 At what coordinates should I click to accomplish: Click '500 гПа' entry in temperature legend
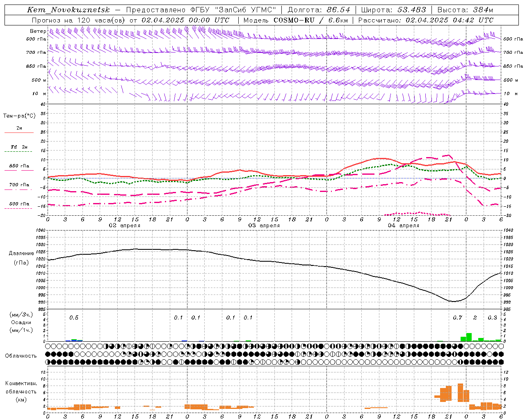click(19, 204)
